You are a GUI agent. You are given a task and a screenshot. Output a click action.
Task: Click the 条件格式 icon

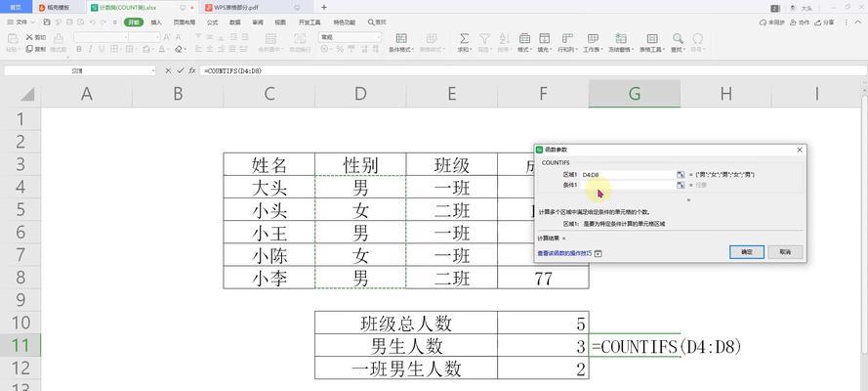[x=401, y=38]
